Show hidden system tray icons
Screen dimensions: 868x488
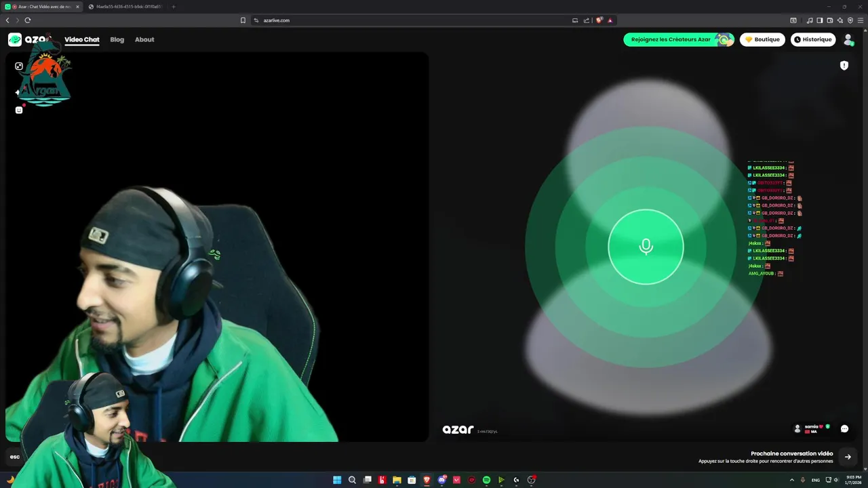792,480
